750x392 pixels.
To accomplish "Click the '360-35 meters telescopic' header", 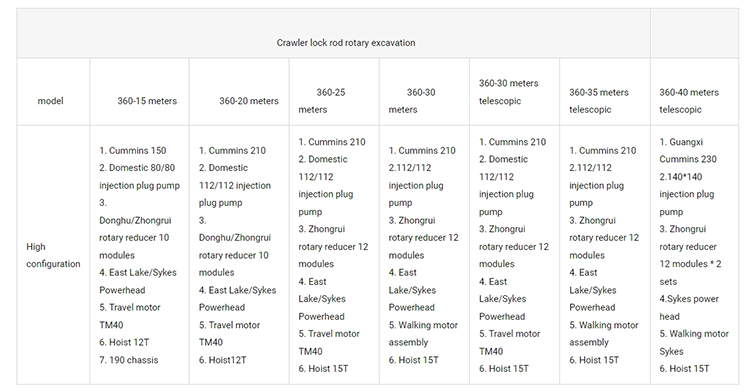I will 599,101.
